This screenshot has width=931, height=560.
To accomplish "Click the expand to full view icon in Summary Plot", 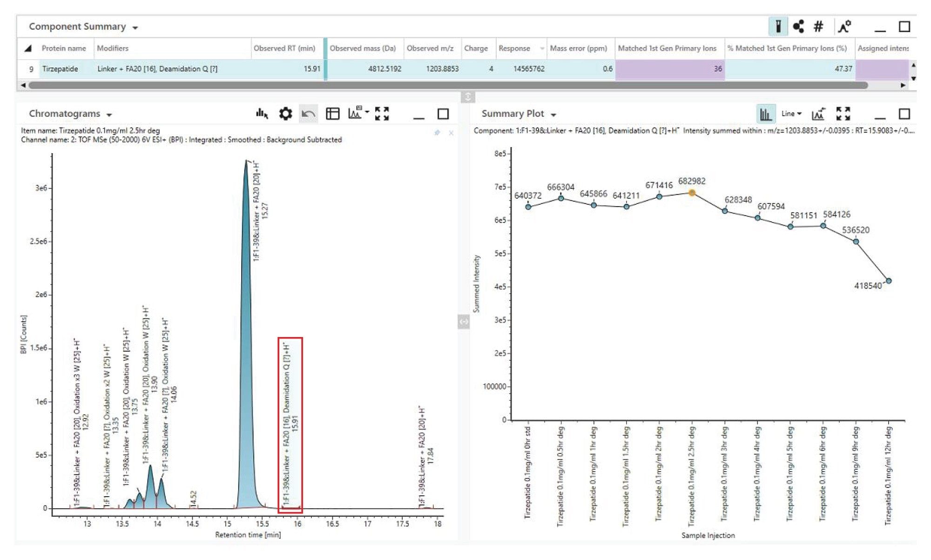I will [843, 114].
